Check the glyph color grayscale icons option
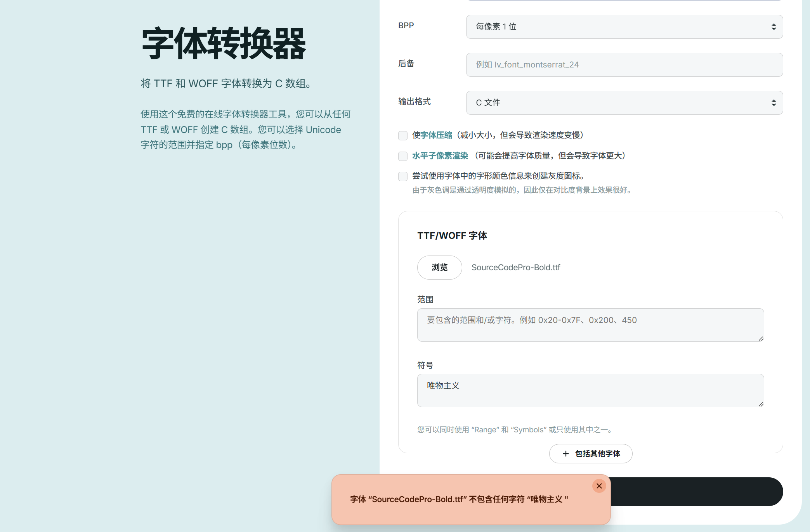Image resolution: width=810 pixels, height=532 pixels. [x=403, y=176]
